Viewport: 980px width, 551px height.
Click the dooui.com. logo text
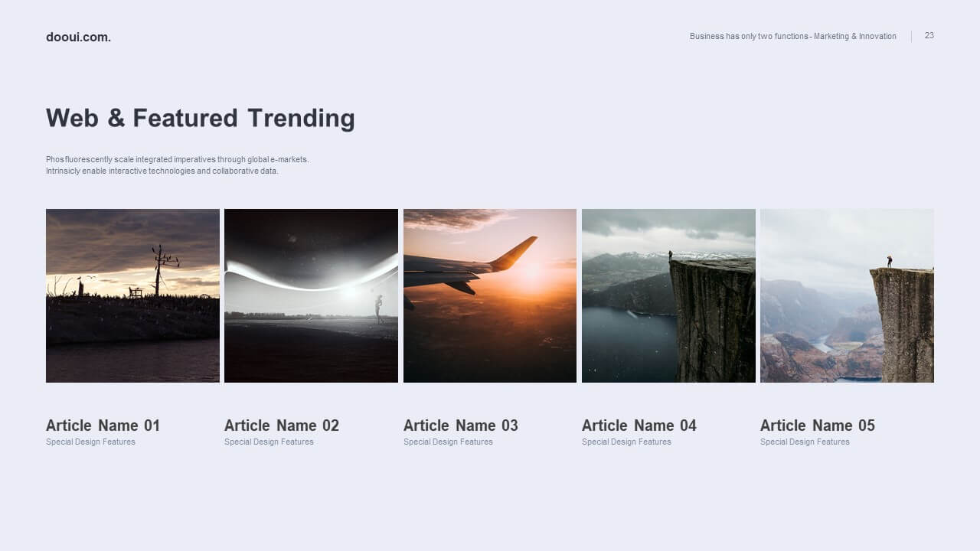78,37
